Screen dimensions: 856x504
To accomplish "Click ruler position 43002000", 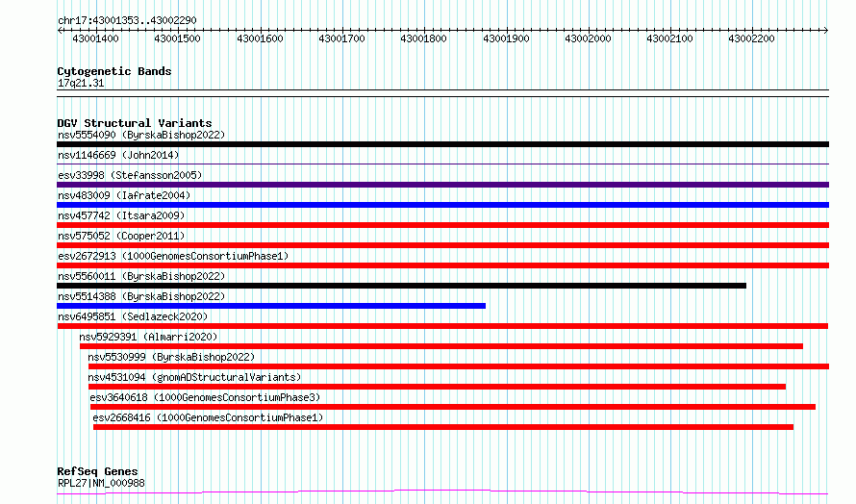I will click(x=588, y=38).
